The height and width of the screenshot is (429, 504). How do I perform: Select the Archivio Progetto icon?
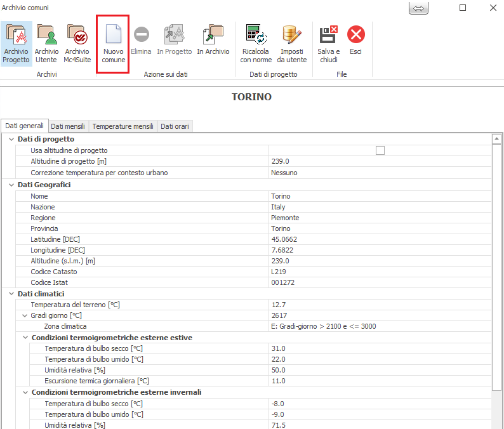click(x=16, y=43)
